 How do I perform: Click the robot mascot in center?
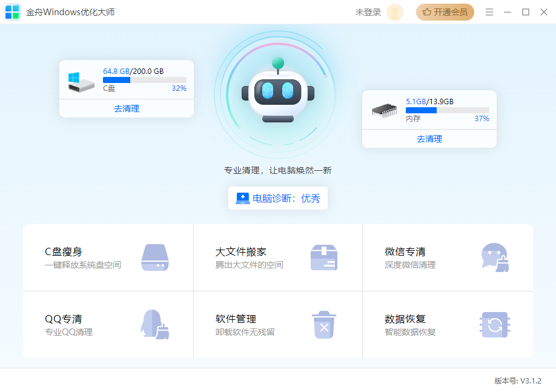pyautogui.click(x=278, y=90)
